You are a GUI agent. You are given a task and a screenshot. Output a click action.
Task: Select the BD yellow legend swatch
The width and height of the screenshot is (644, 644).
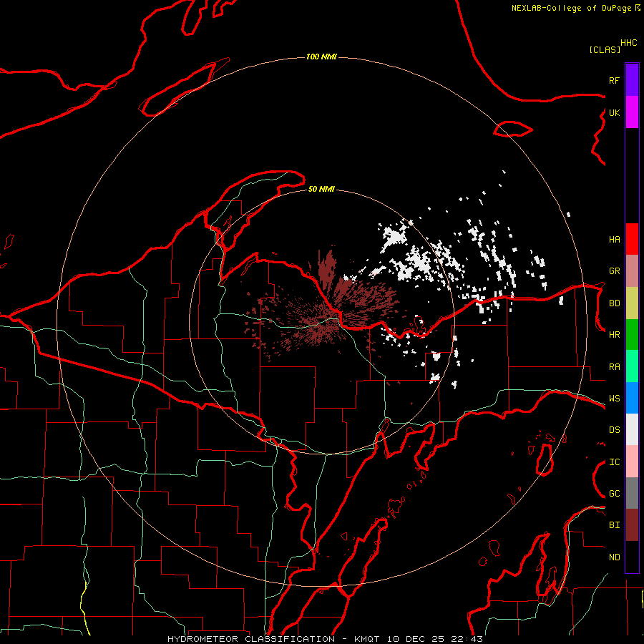632,303
